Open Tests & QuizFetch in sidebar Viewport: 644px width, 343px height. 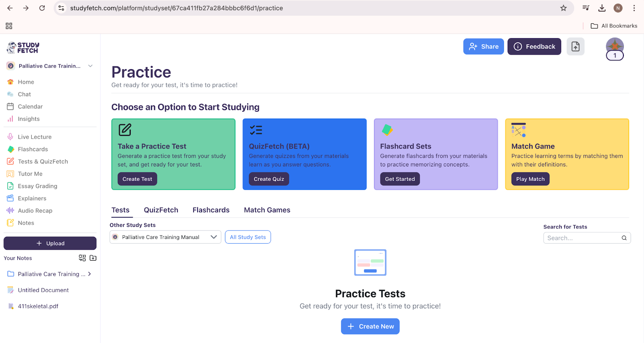pyautogui.click(x=43, y=162)
